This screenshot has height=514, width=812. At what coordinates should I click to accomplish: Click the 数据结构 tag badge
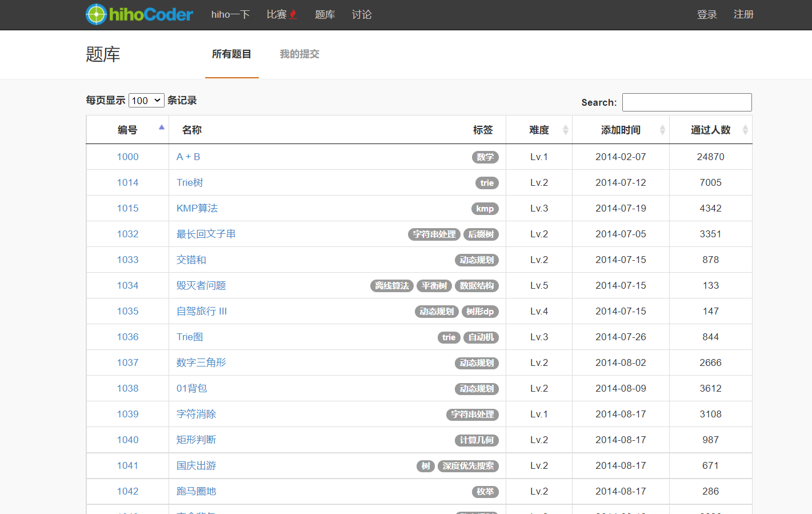(x=477, y=286)
